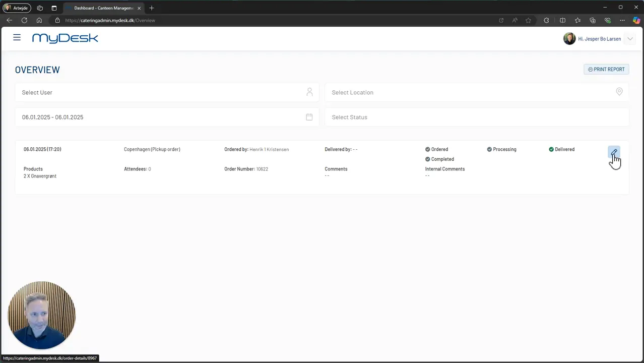Open the calendar icon in the date range field
Viewport: 644px width, 363px height.
[309, 117]
